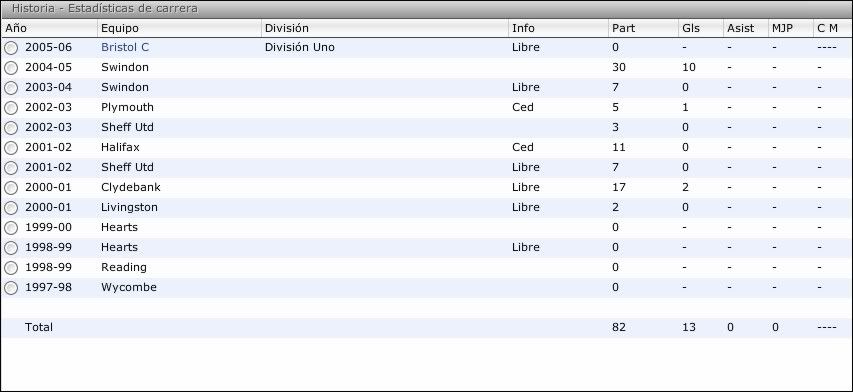The height and width of the screenshot is (392, 853).
Task: Sort by the MJP column header
Action: click(791, 28)
